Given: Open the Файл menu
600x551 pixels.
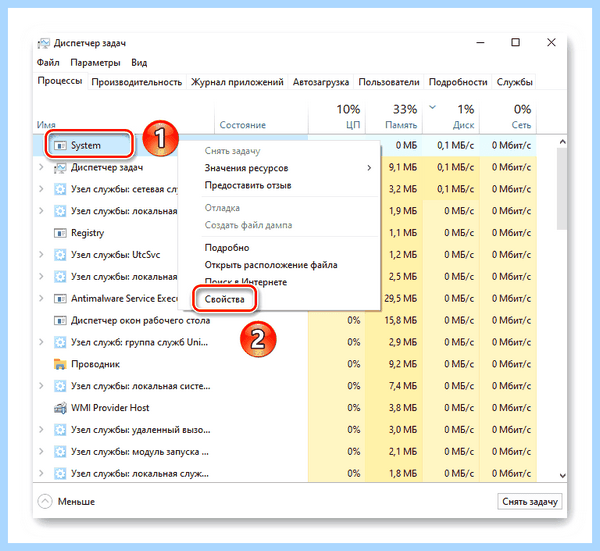Looking at the screenshot, I should 48,62.
